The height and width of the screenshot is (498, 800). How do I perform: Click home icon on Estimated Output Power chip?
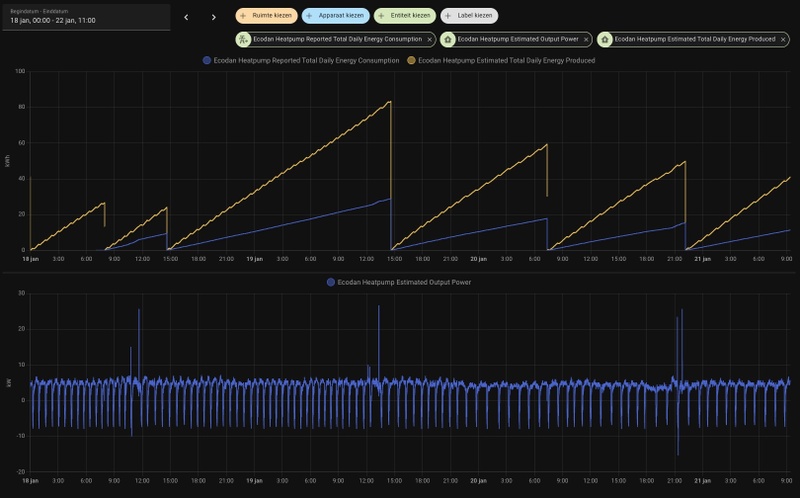pyautogui.click(x=448, y=39)
